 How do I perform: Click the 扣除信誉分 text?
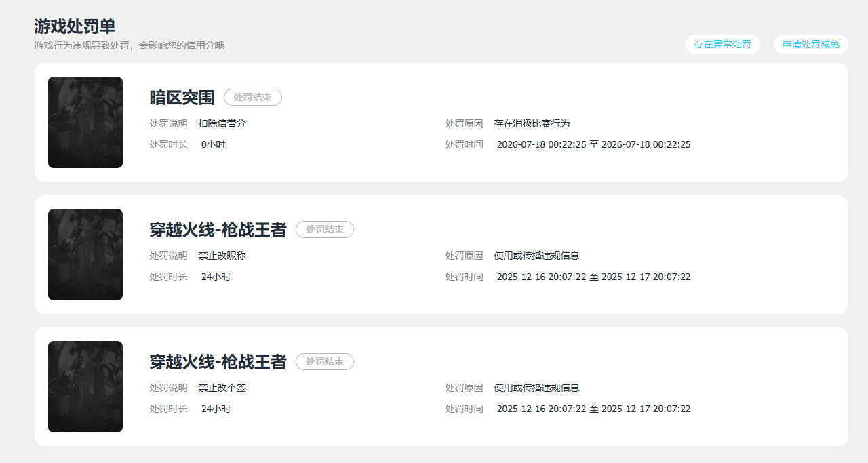click(222, 124)
